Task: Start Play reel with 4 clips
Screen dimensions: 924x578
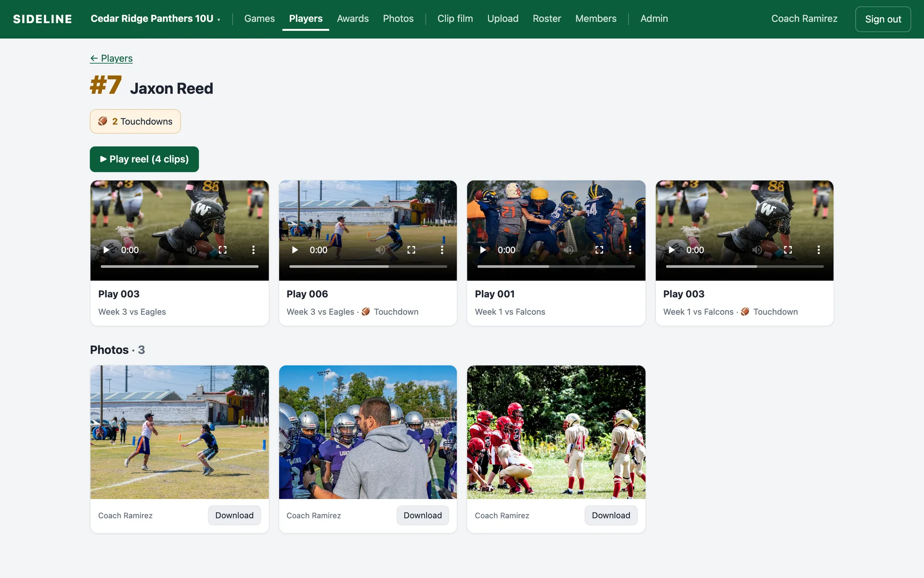Action: 144,159
